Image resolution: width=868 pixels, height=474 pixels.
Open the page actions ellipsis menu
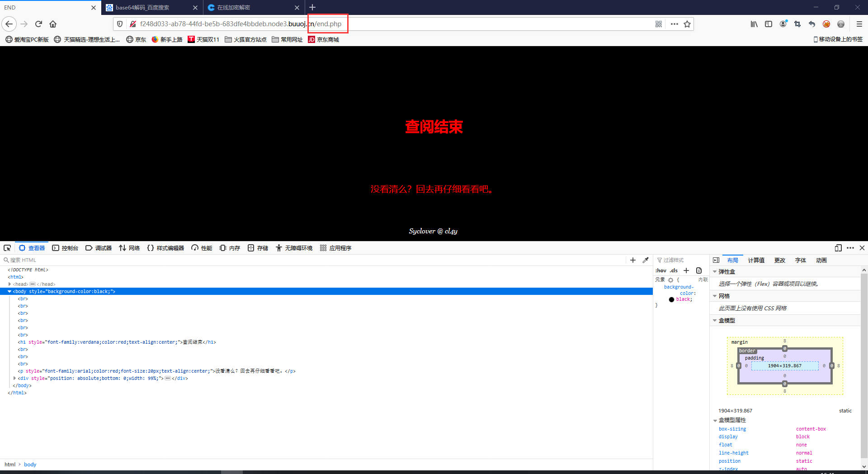click(x=674, y=24)
